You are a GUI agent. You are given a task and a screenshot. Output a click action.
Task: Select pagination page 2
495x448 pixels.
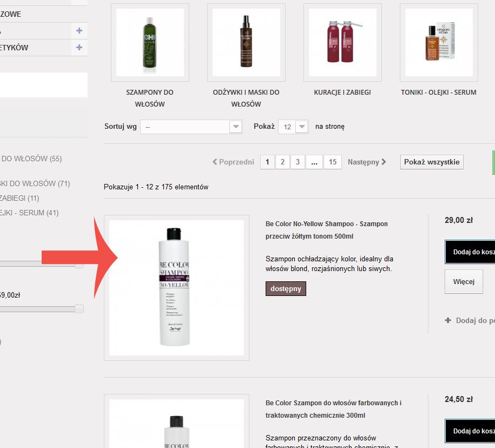tap(282, 162)
